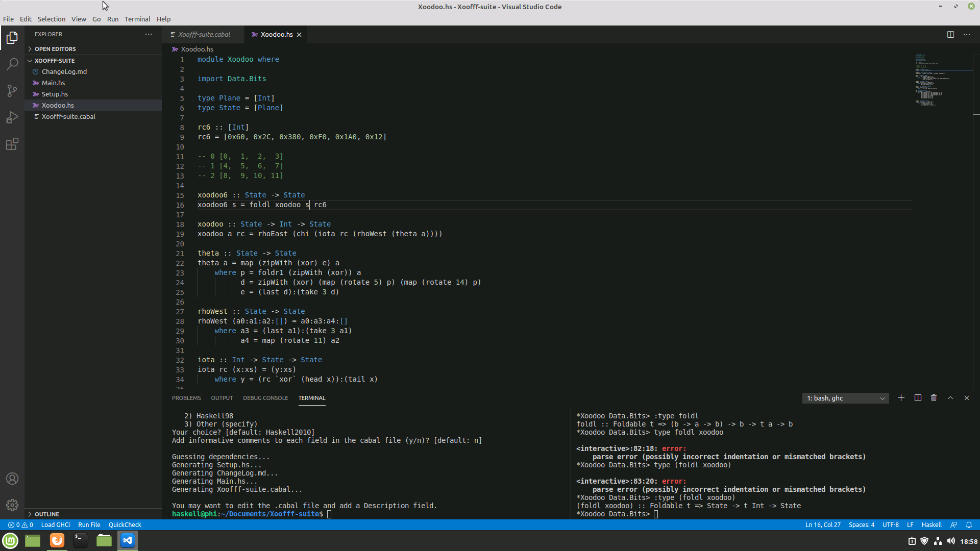This screenshot has height=551, width=980.
Task: Maximize the panel with the up chevron
Action: pos(950,398)
